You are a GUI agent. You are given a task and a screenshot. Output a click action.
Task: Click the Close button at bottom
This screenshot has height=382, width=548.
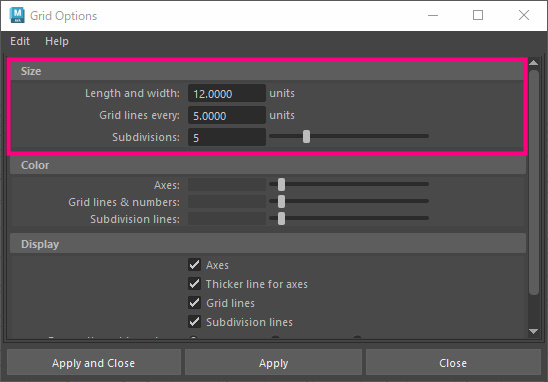[453, 362]
